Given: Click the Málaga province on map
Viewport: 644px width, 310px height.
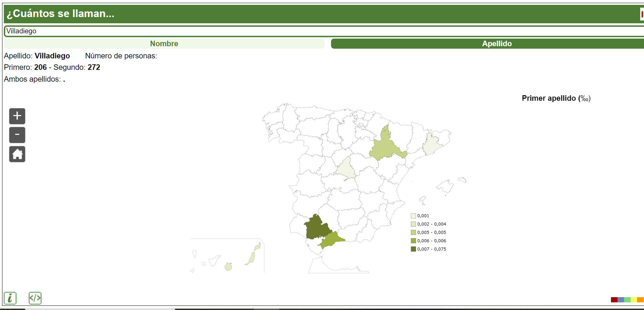Looking at the screenshot, I should pos(331,240).
